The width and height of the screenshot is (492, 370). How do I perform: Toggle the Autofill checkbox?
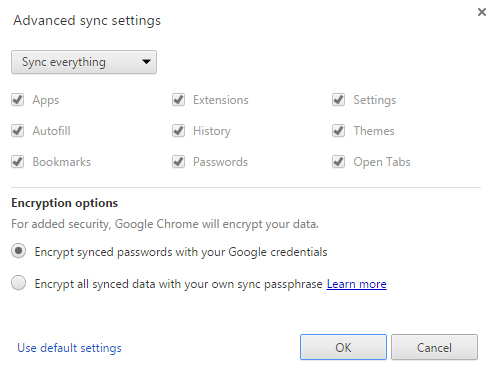pos(17,131)
